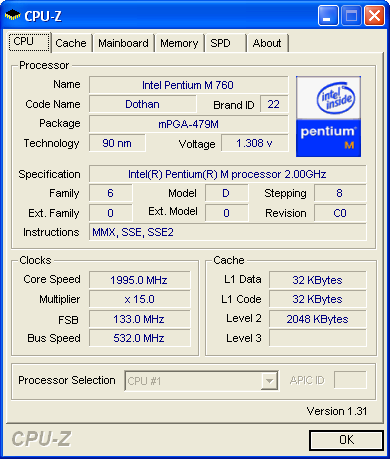Click the OK button
The width and height of the screenshot is (390, 459).
pos(346,440)
